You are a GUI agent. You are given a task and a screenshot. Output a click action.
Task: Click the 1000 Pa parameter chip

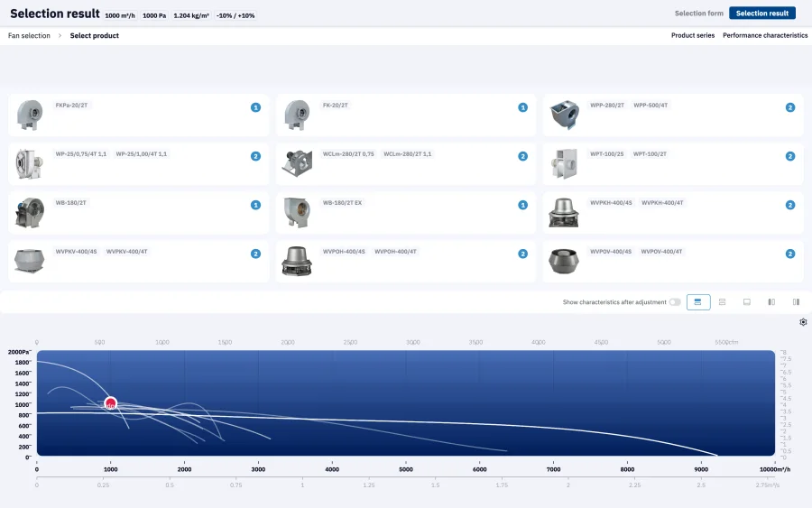pos(154,15)
